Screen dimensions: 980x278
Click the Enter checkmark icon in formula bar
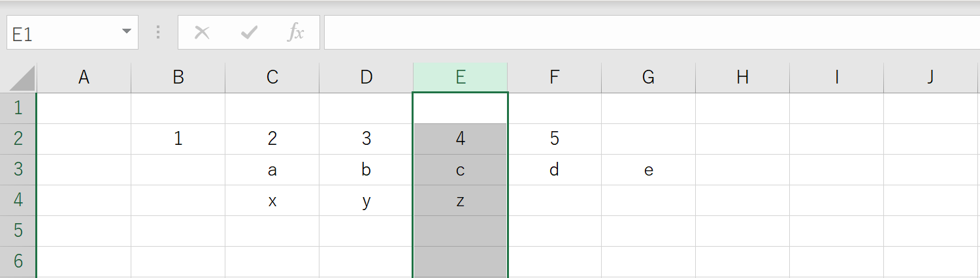[x=249, y=33]
